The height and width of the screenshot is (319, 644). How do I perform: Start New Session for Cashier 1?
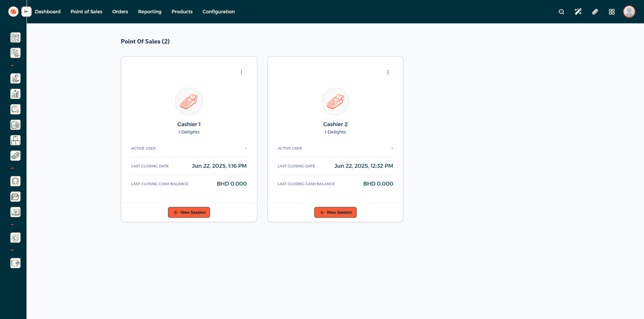coord(189,212)
